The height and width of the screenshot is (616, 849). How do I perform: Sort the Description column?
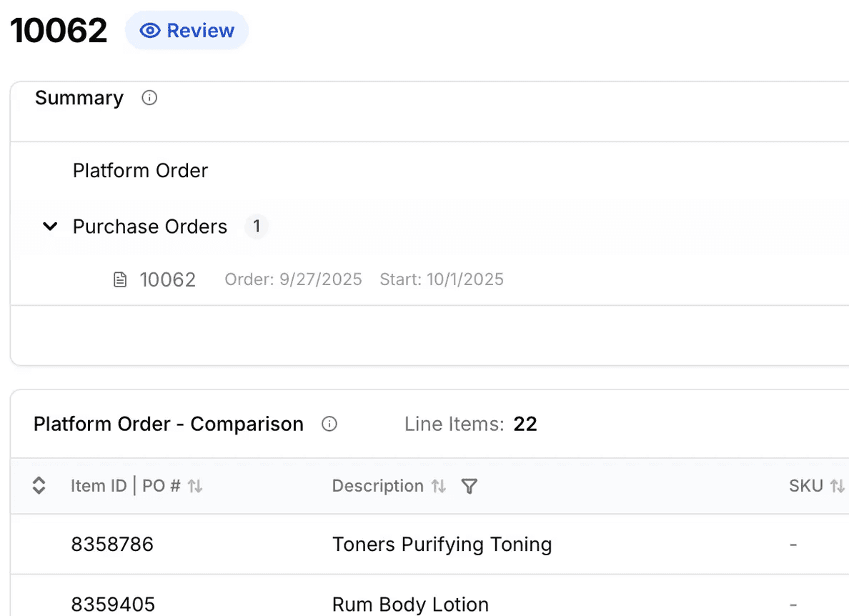point(439,486)
